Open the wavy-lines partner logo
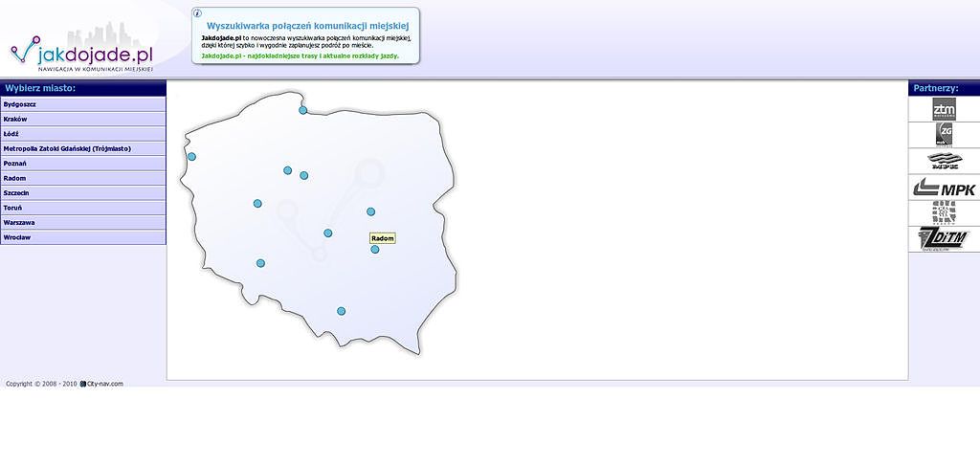 pyautogui.click(x=944, y=161)
